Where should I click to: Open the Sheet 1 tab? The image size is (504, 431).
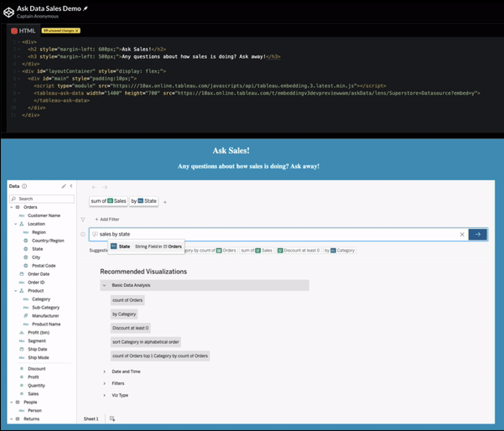click(x=91, y=418)
